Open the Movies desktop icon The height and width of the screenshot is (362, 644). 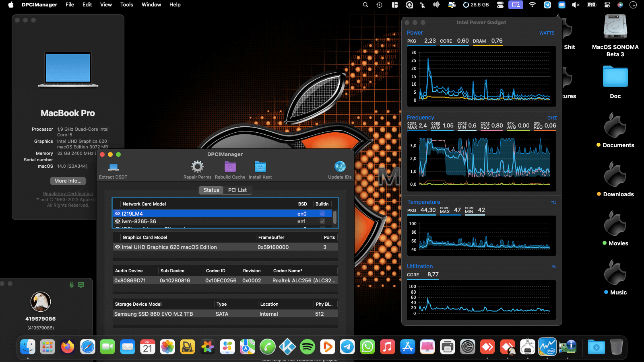pos(615,224)
